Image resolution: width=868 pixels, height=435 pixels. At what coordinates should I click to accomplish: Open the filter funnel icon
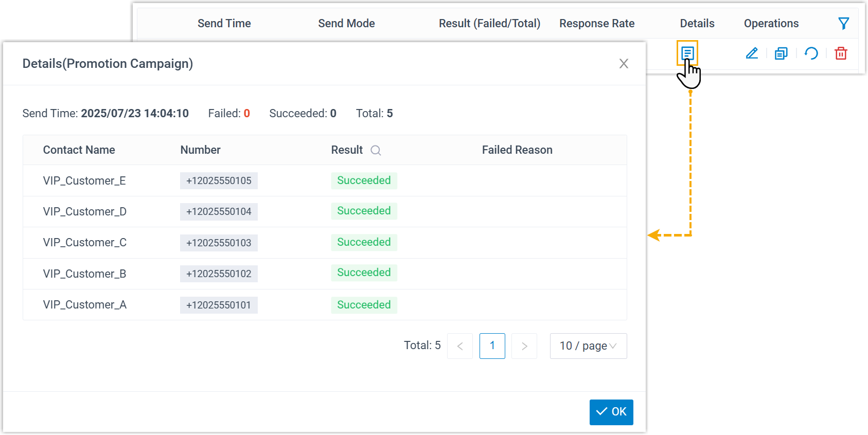[843, 23]
